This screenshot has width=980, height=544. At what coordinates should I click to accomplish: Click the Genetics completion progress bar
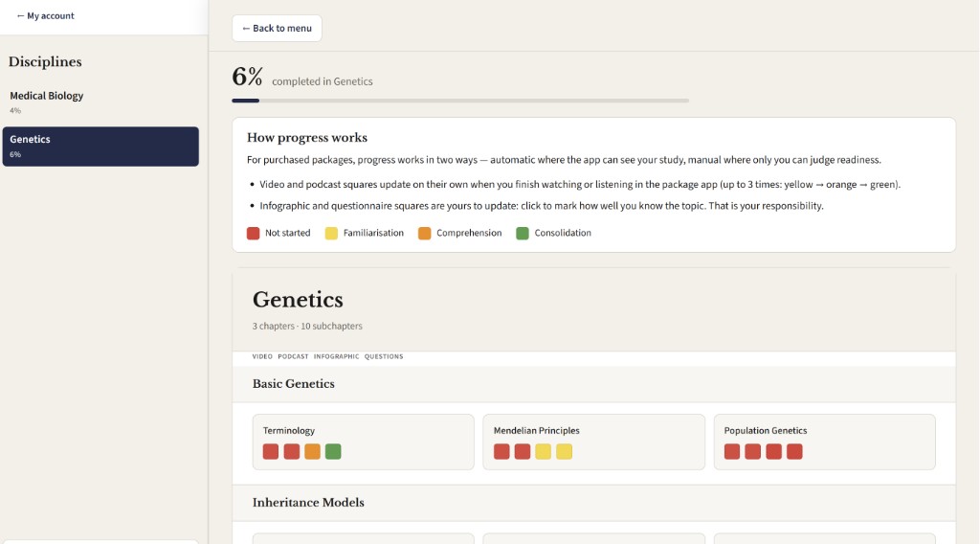[x=460, y=101]
